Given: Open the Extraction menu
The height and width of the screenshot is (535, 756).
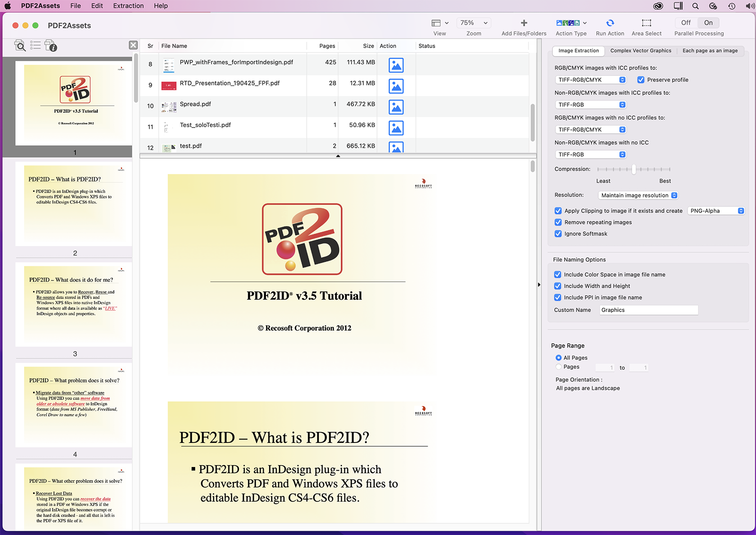Looking at the screenshot, I should [x=129, y=6].
